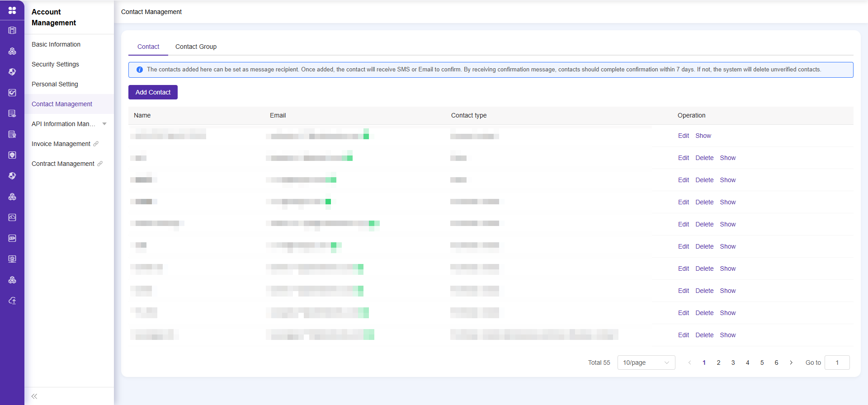
Task: Click the Operation column header
Action: 691,115
